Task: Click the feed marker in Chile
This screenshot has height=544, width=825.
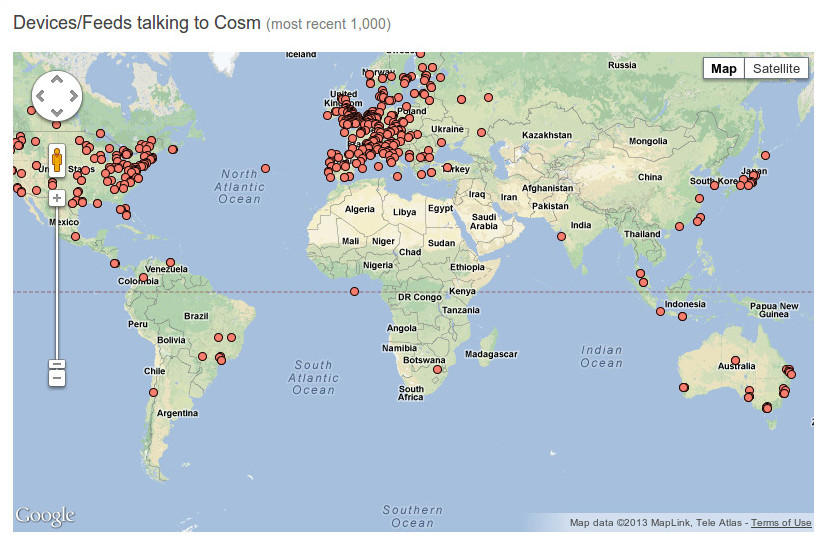Action: (x=153, y=393)
